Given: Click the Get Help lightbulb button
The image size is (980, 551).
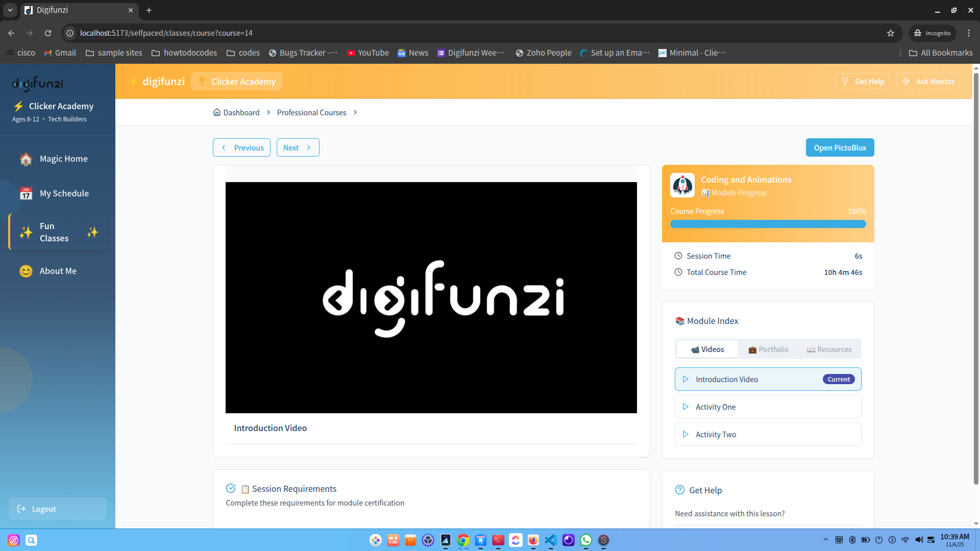Looking at the screenshot, I should pyautogui.click(x=863, y=82).
